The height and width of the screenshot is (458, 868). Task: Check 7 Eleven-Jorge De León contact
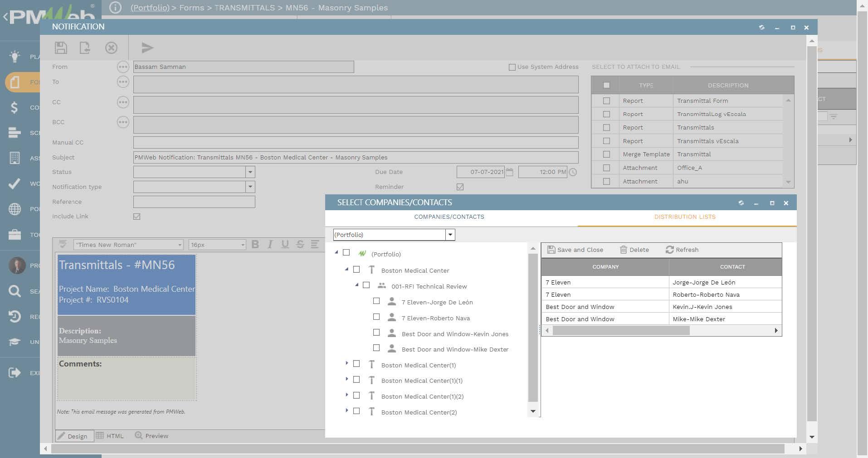(x=376, y=301)
